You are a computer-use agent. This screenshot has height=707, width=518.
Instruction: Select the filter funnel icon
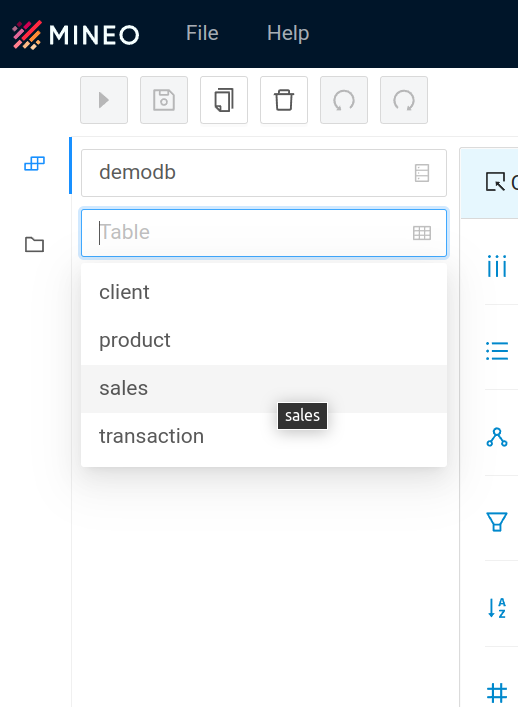click(x=497, y=522)
